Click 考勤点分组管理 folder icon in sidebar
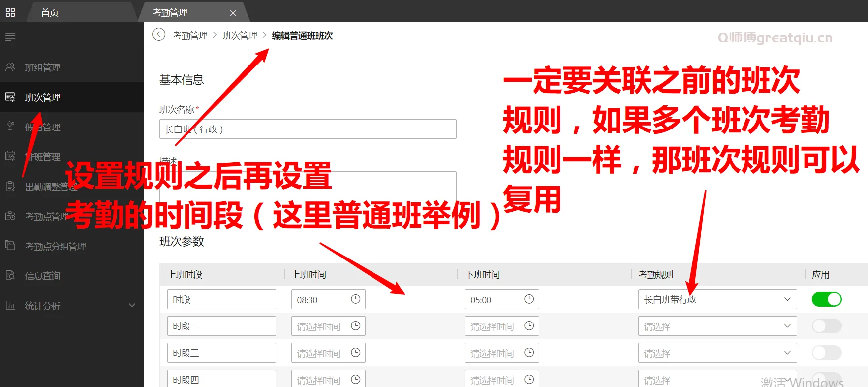 point(10,246)
